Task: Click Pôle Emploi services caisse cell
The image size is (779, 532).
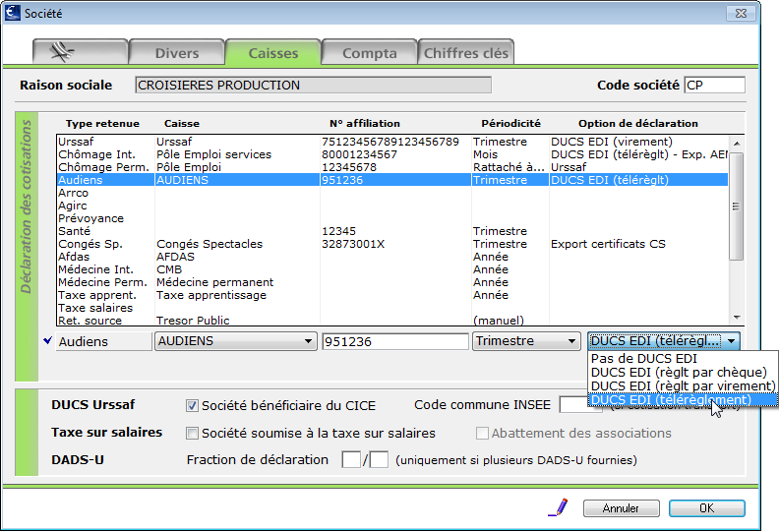Action: pyautogui.click(x=214, y=154)
